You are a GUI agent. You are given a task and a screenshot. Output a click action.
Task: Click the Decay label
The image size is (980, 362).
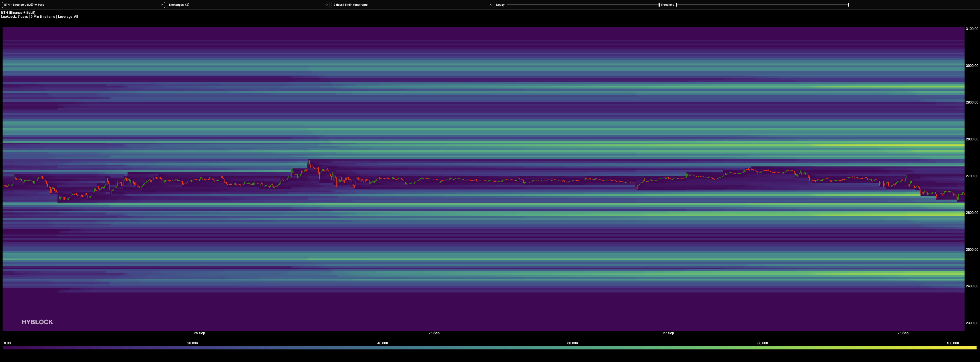(500, 5)
